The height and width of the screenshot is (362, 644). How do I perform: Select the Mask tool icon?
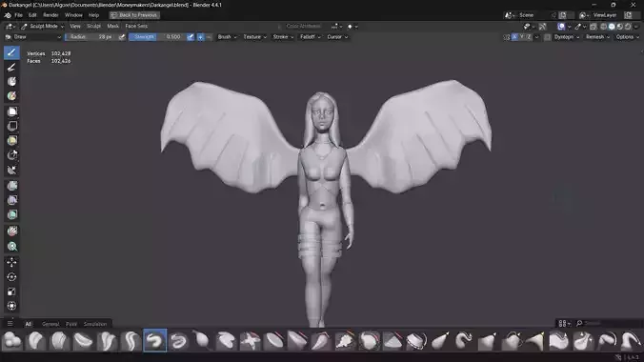11,81
